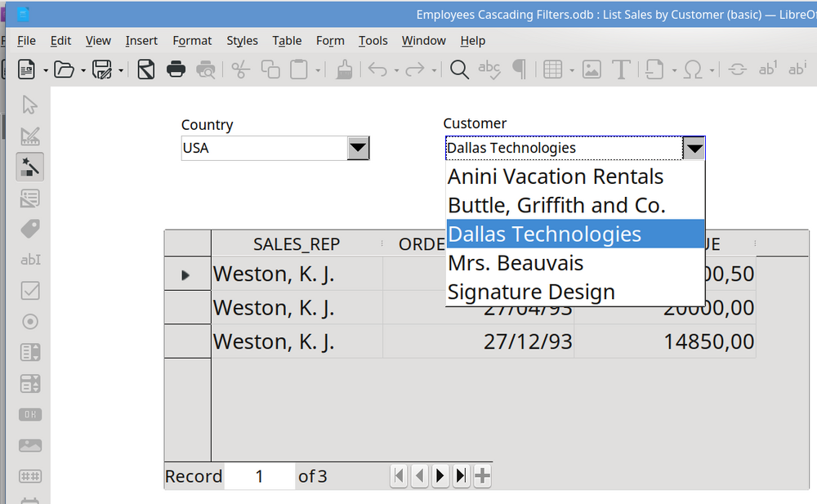Image resolution: width=817 pixels, height=504 pixels.
Task: Toggle the Form Control Wizards button
Action: coord(29,167)
